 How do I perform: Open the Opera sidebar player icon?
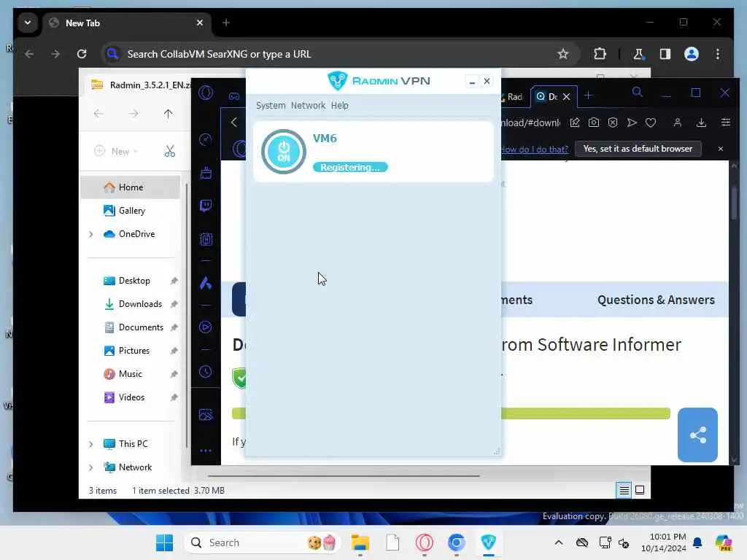click(206, 327)
